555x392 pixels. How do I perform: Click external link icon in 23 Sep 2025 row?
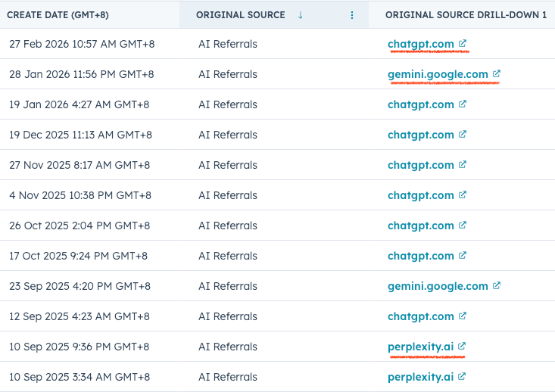[497, 285]
